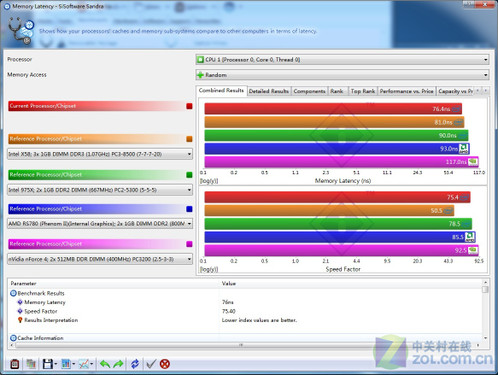Screen dimensions: 498x375
Task: Click the AMD logo on the 85.5 speed bar
Action: (x=470, y=237)
